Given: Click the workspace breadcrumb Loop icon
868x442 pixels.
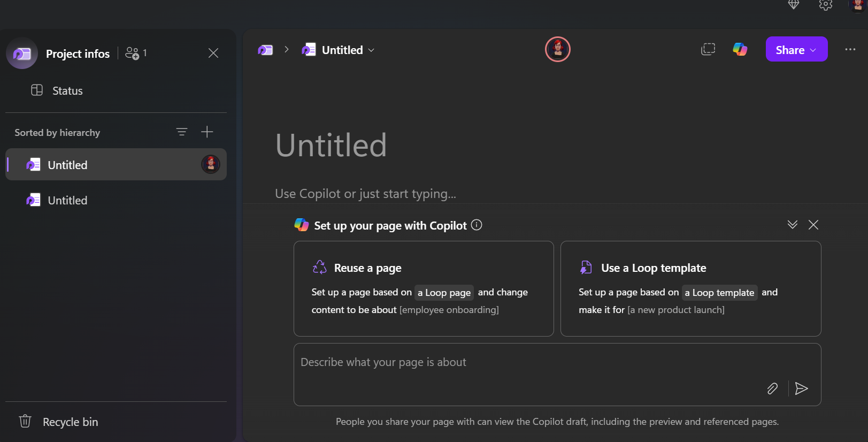Looking at the screenshot, I should point(265,50).
